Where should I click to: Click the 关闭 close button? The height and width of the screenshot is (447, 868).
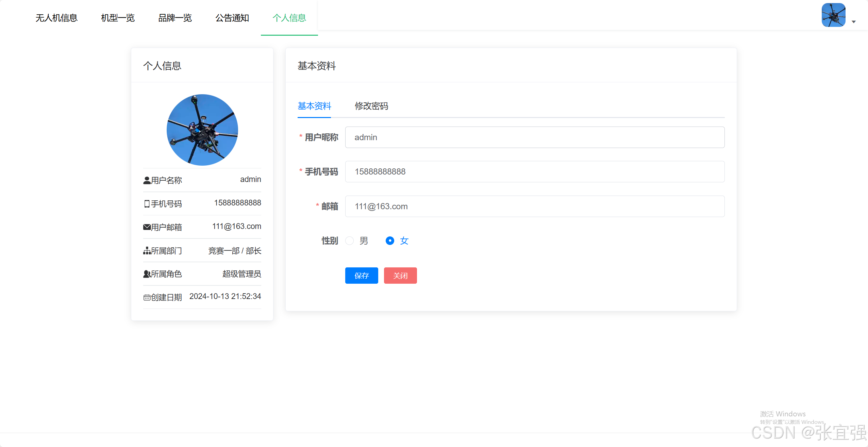click(x=400, y=275)
